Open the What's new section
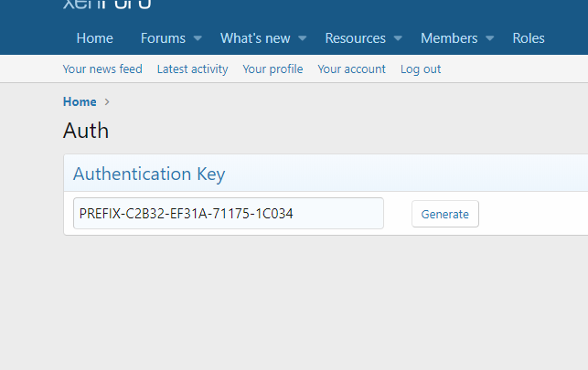Image resolution: width=588 pixels, height=370 pixels. 255,38
